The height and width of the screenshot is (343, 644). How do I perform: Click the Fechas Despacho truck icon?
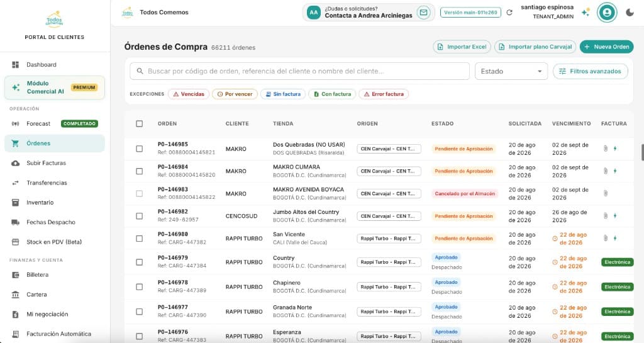click(15, 222)
